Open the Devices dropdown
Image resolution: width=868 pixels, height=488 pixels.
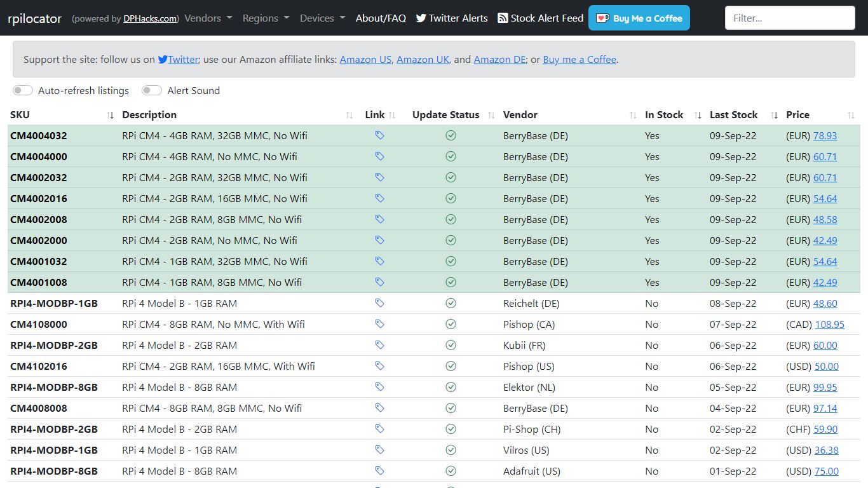tap(323, 18)
